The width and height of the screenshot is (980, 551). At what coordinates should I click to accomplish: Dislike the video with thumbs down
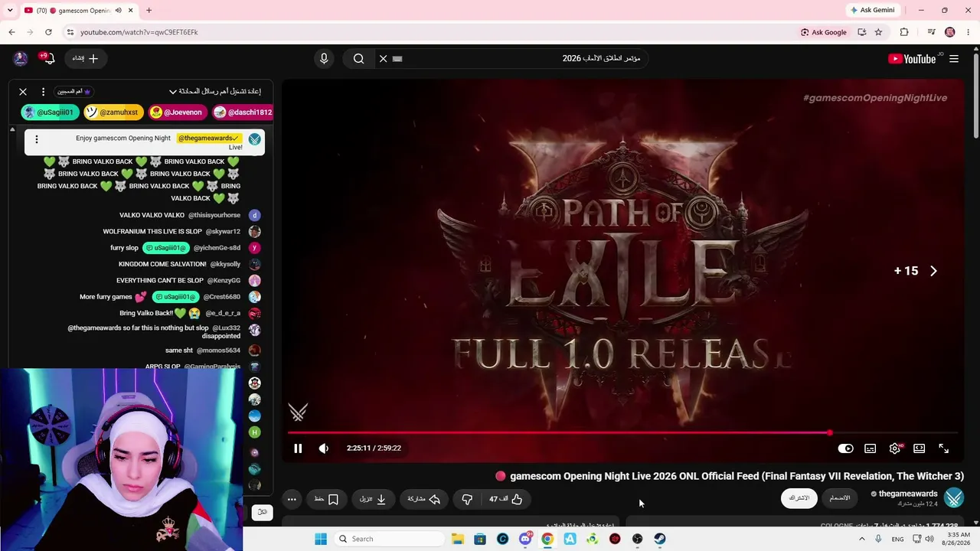click(467, 499)
